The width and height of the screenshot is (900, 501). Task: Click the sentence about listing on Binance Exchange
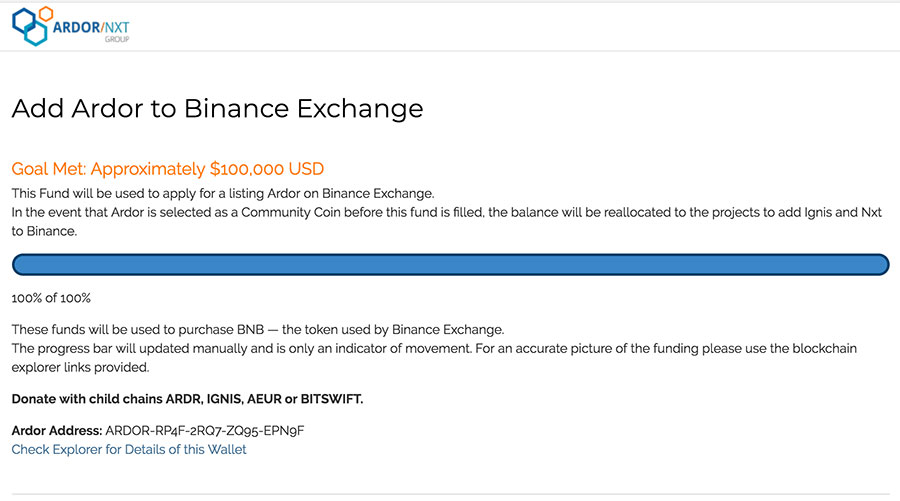[x=223, y=193]
